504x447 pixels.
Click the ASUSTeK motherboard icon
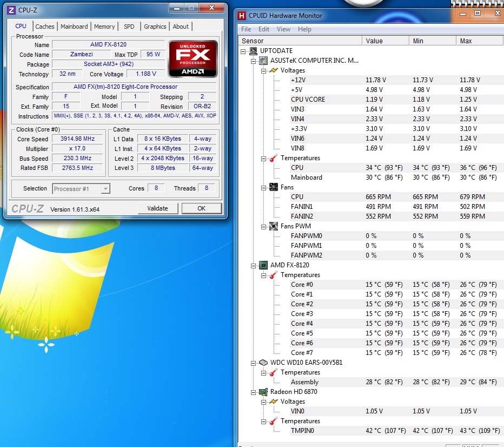click(263, 61)
